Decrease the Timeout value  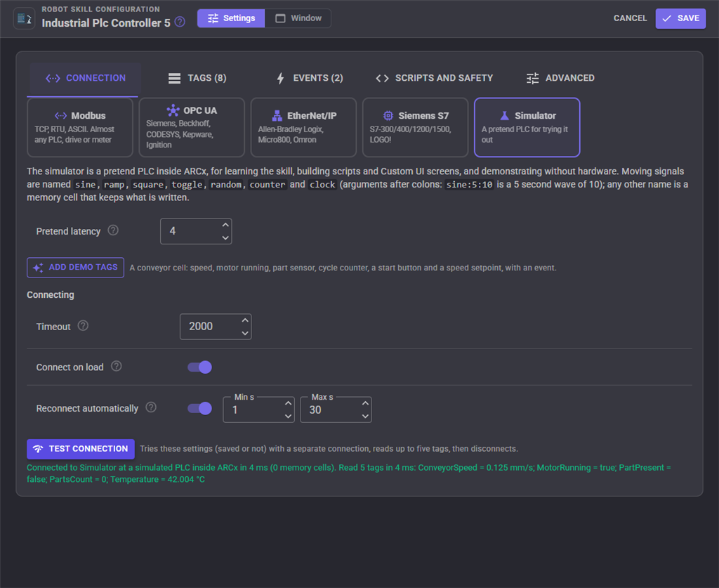click(x=245, y=333)
